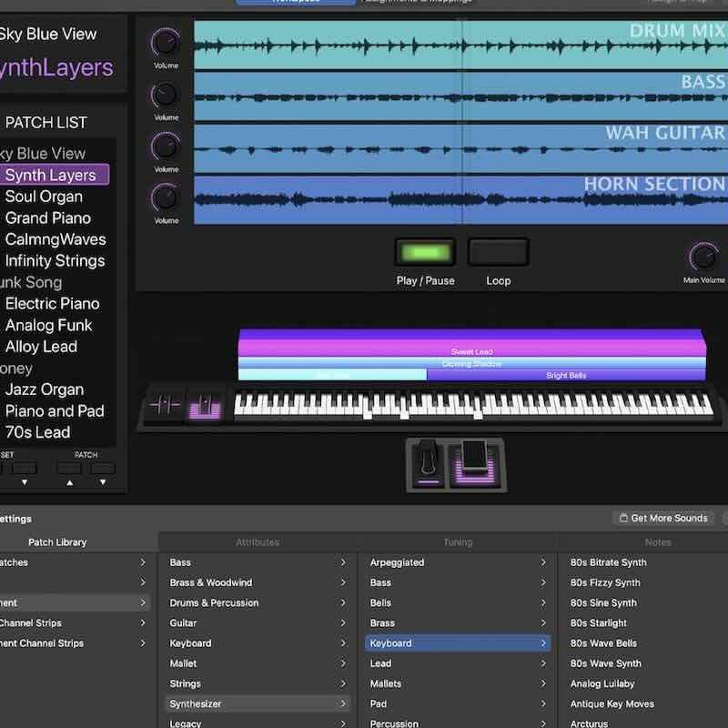
Task: Open the Arpeggiated synth subcategory
Action: [458, 562]
